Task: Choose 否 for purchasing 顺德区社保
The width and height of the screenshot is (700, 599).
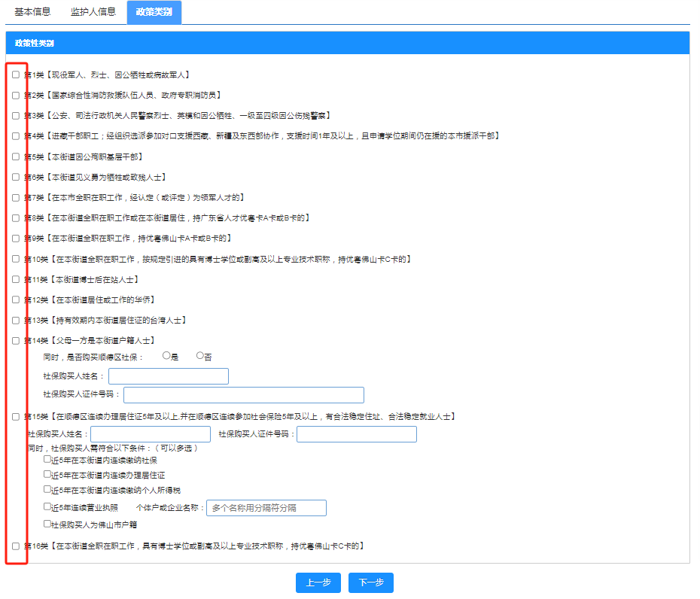Action: [200, 356]
